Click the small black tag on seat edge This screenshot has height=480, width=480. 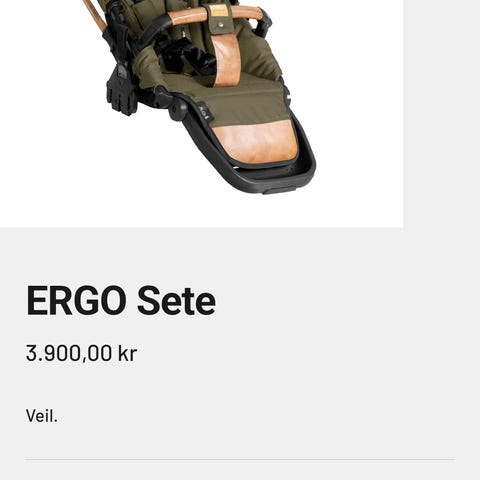[x=203, y=112]
